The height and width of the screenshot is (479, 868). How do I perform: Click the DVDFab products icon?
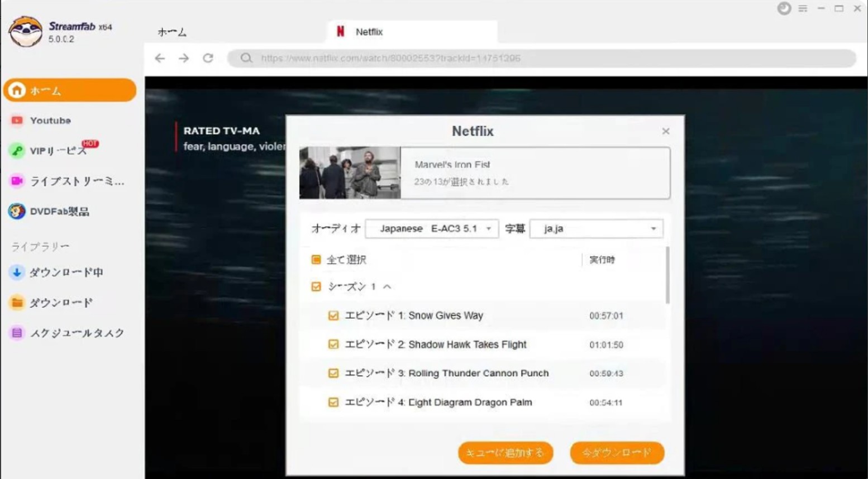[17, 211]
